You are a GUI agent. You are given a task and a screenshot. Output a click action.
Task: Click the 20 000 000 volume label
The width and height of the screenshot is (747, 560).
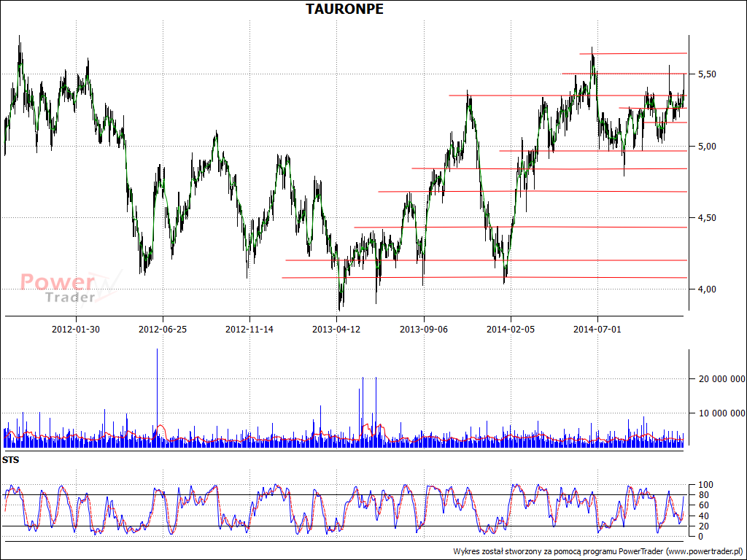(721, 379)
